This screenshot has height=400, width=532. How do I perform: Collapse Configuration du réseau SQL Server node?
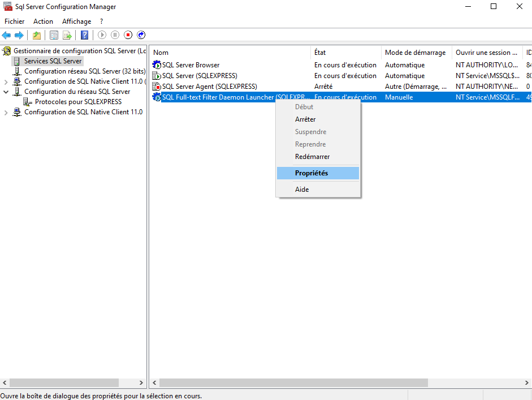click(6, 92)
